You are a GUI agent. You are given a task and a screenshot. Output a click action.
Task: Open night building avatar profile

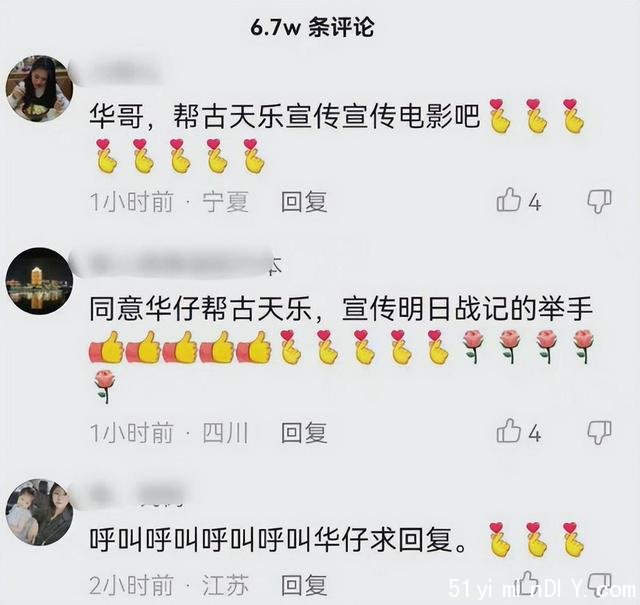point(39,281)
